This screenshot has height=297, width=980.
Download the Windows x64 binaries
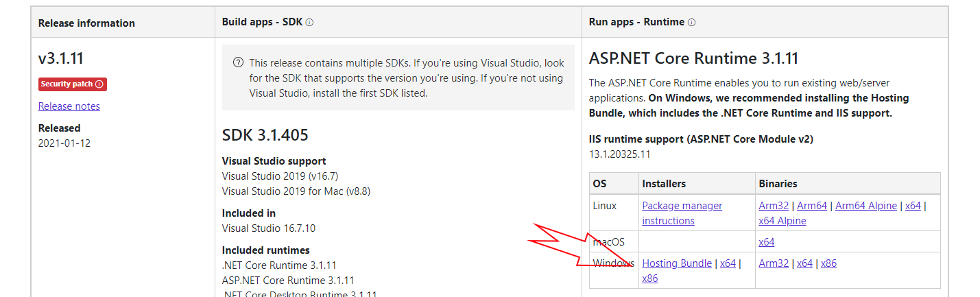coord(804,263)
